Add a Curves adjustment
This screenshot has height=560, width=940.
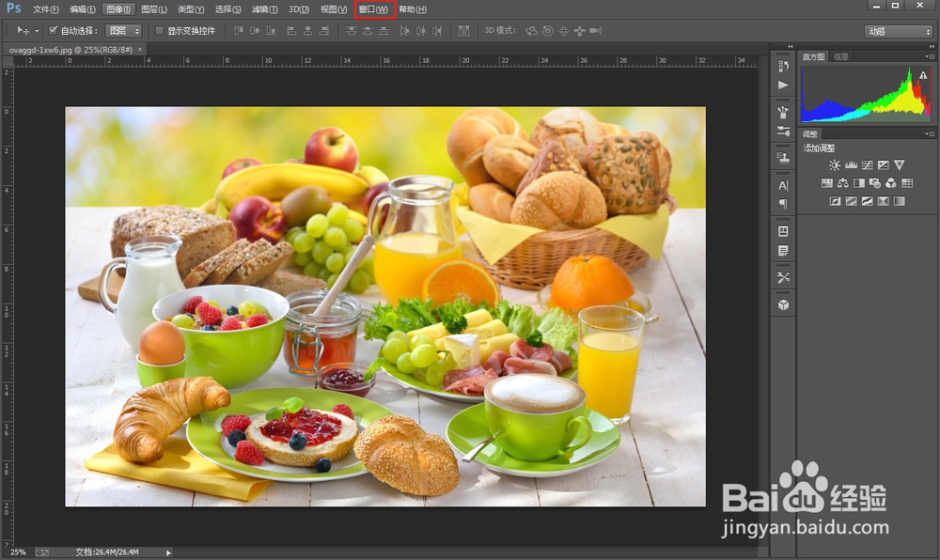(x=868, y=164)
